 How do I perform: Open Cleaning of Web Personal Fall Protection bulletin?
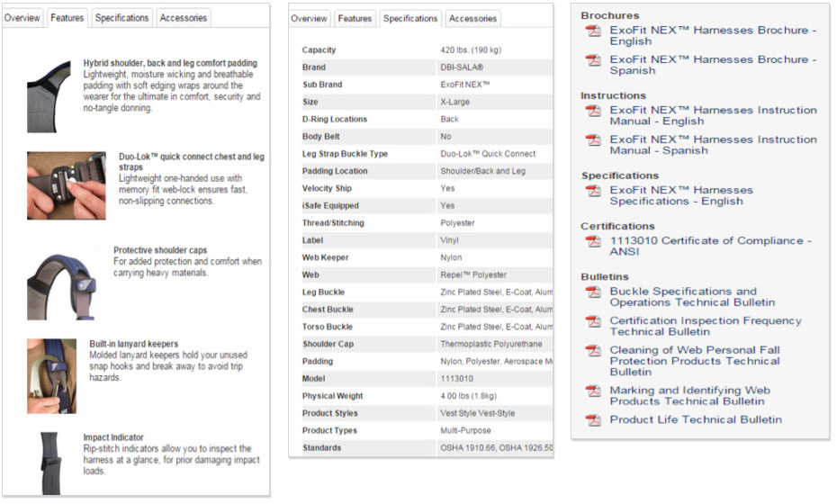[x=695, y=361]
